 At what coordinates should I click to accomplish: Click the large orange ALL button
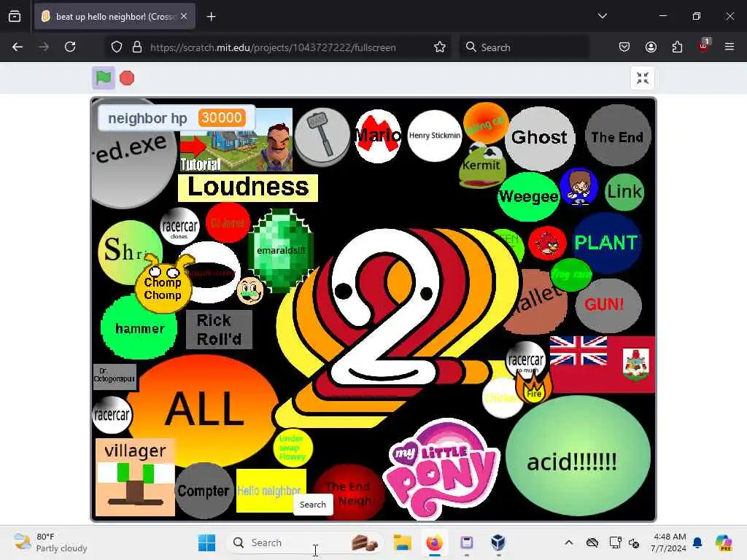(x=204, y=410)
